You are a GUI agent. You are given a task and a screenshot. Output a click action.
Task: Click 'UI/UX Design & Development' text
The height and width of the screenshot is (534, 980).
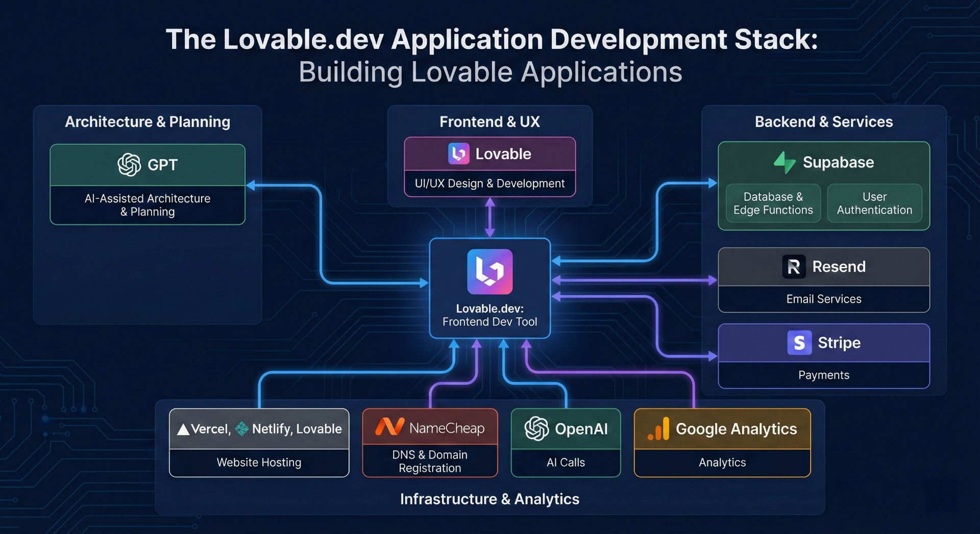(x=489, y=183)
